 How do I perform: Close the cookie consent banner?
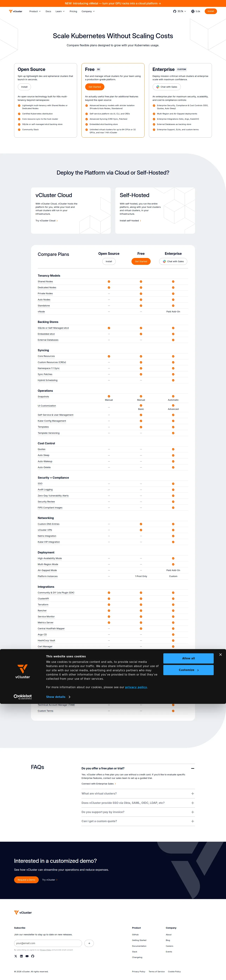tap(220, 654)
